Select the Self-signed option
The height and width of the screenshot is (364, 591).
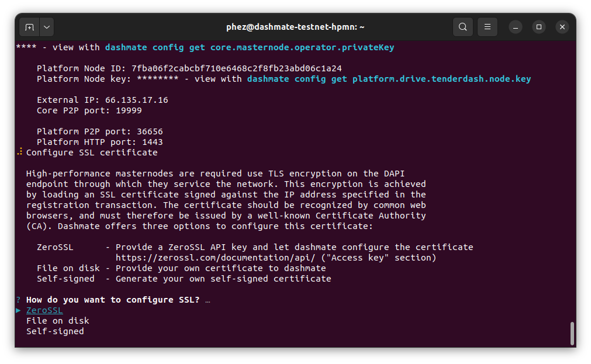click(55, 331)
